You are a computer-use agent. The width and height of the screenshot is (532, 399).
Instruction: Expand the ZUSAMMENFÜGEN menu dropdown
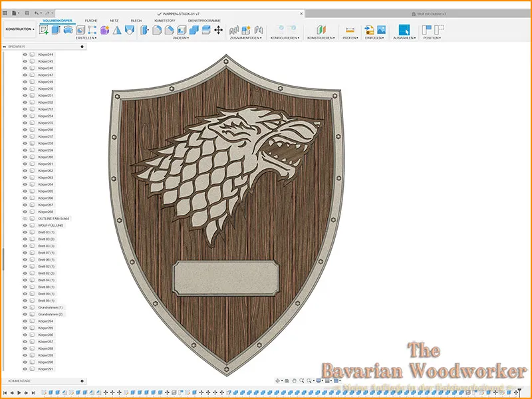(x=245, y=38)
